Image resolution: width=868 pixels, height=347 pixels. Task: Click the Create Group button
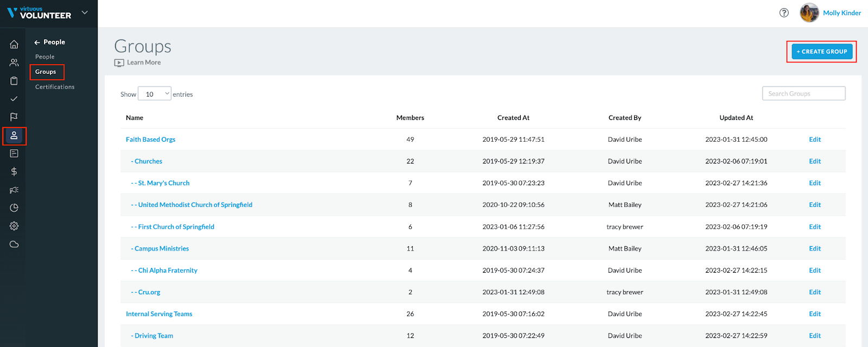tap(822, 52)
